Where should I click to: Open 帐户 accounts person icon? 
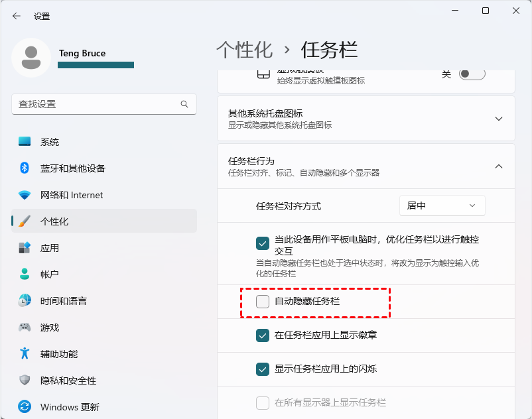tap(25, 274)
